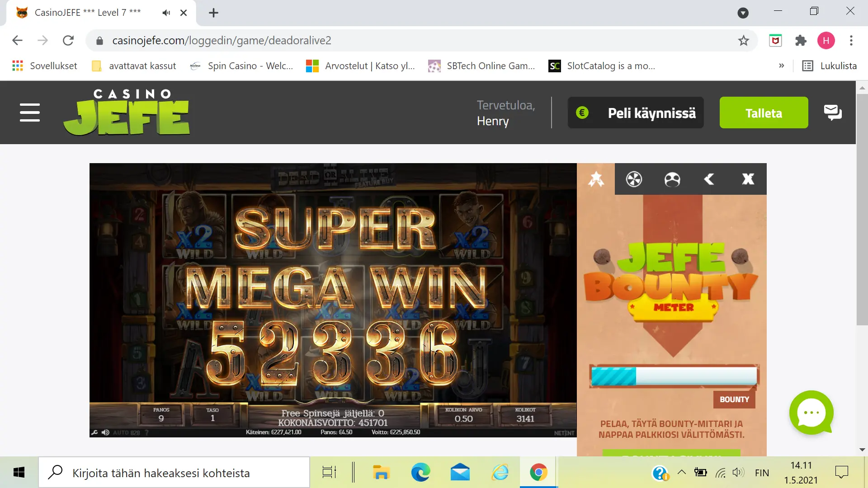Open Microsoft Edge from the taskbar
The width and height of the screenshot is (868, 488).
pyautogui.click(x=420, y=473)
